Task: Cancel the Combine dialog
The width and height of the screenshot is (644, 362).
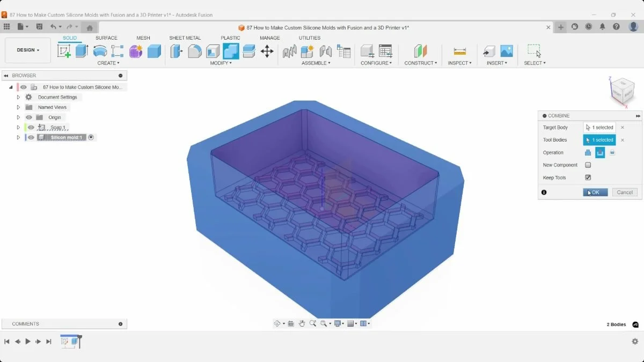Action: click(625, 192)
